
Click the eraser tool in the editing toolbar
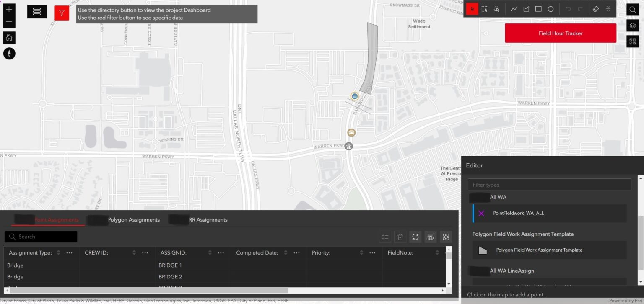coord(596,9)
